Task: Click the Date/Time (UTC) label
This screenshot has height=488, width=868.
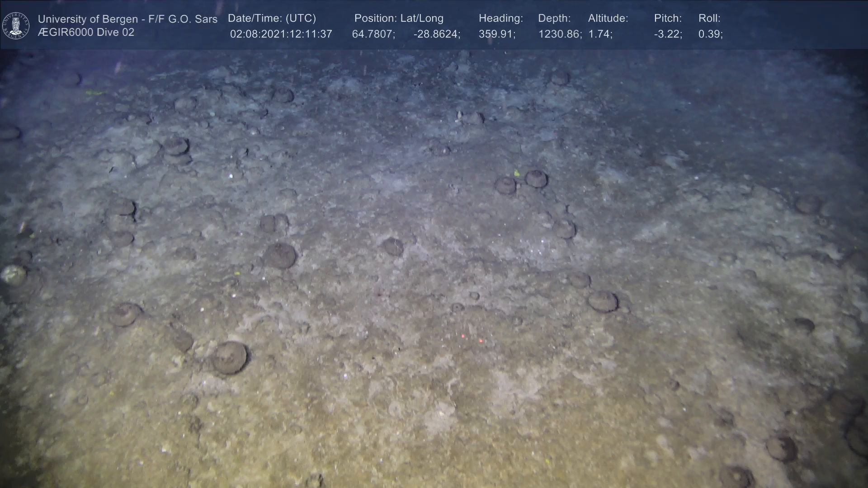Action: pos(272,19)
